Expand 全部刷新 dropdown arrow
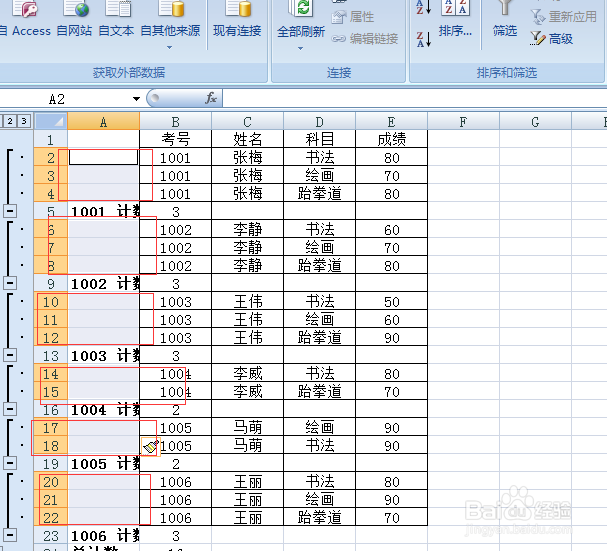The width and height of the screenshot is (607, 551). (301, 48)
